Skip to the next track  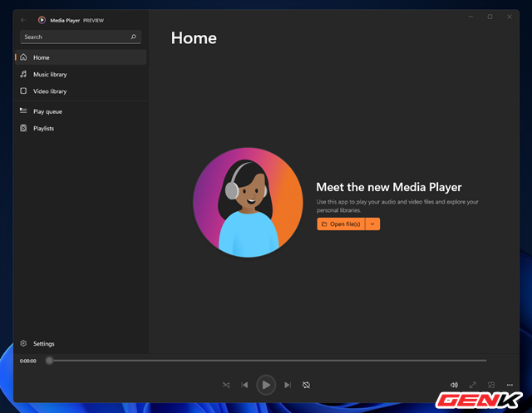tap(288, 385)
